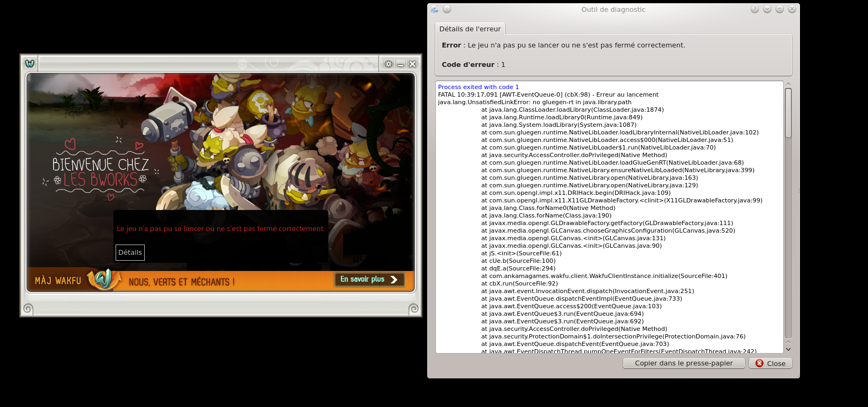Click 'Copier dans le presse-papier' button
This screenshot has width=868, height=407.
[684, 363]
